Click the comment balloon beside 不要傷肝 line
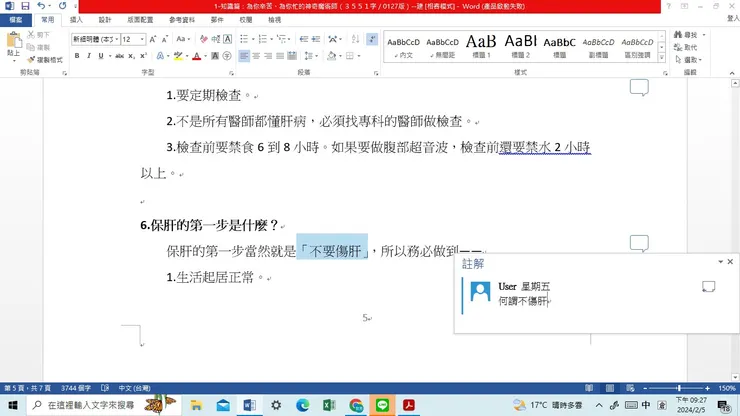 pyautogui.click(x=639, y=243)
